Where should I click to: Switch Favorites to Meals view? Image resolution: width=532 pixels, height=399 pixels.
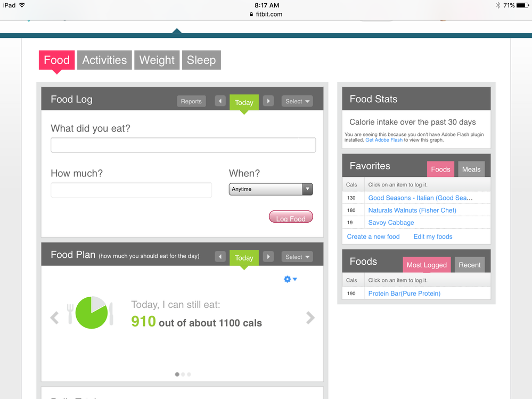coord(471,169)
